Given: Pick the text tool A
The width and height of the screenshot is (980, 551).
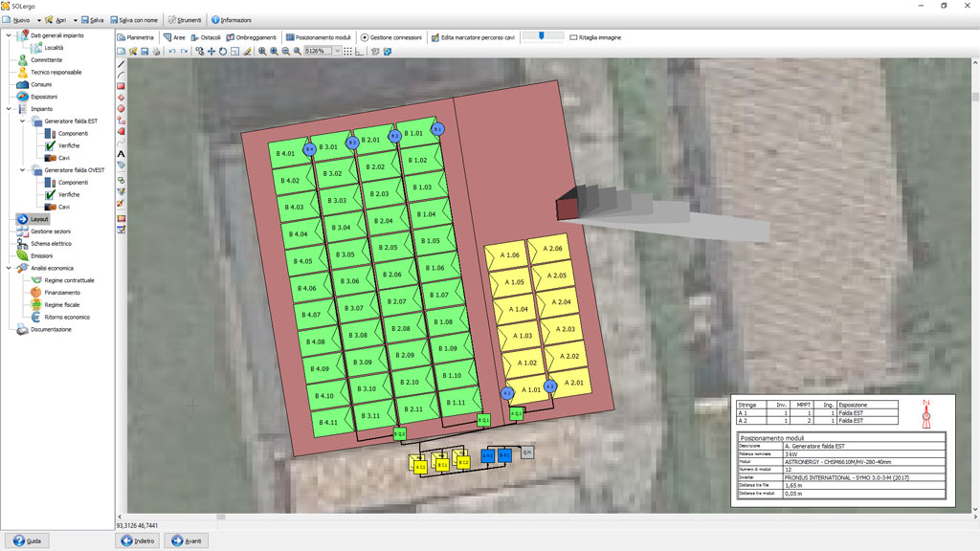Looking at the screenshot, I should (122, 153).
